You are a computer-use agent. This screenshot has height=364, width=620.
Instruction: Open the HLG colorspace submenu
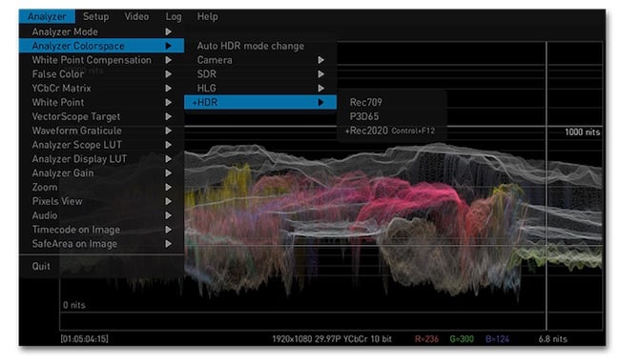(x=260, y=88)
